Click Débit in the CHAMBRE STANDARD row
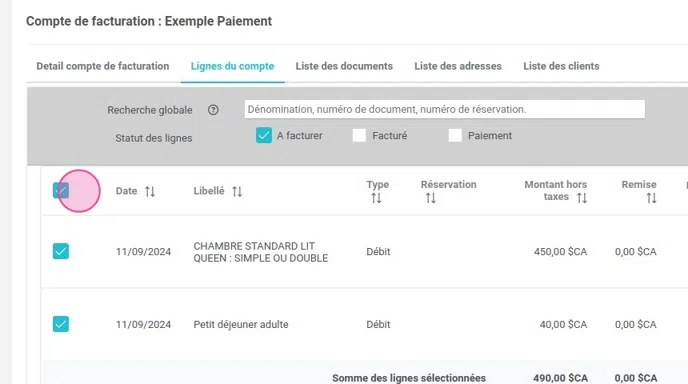 (x=378, y=252)
